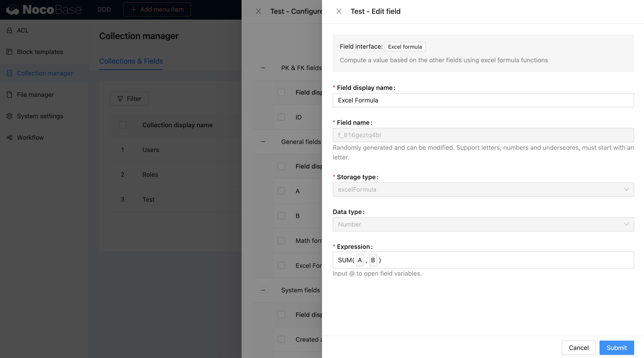Check the ID field row checkbox
This screenshot has height=358, width=644.
(281, 117)
